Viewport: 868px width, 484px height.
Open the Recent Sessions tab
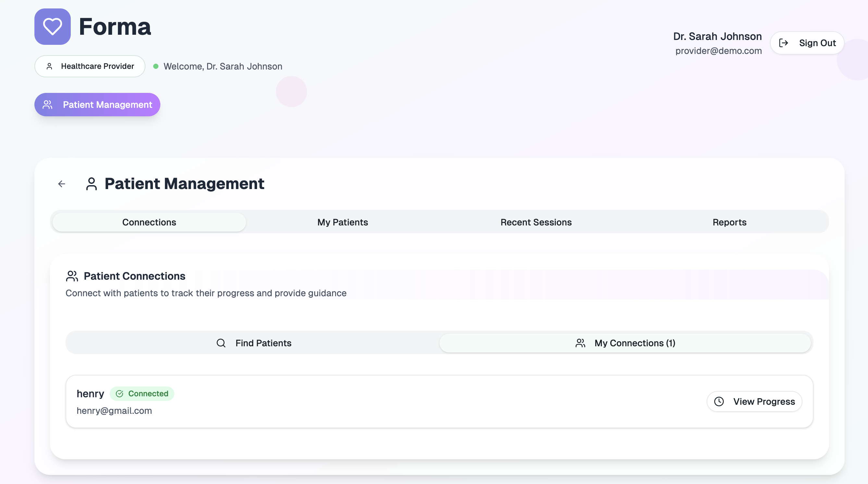point(536,222)
